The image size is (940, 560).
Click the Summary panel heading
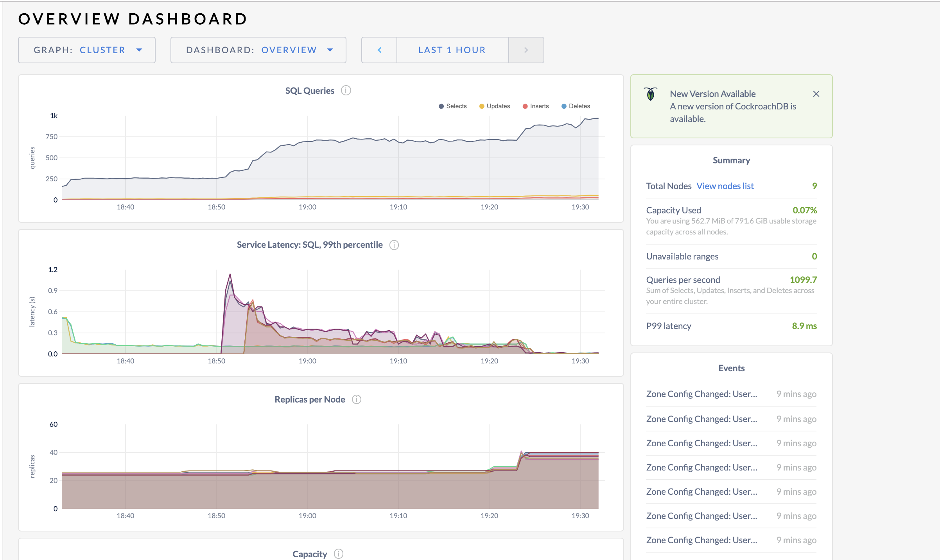pyautogui.click(x=731, y=160)
